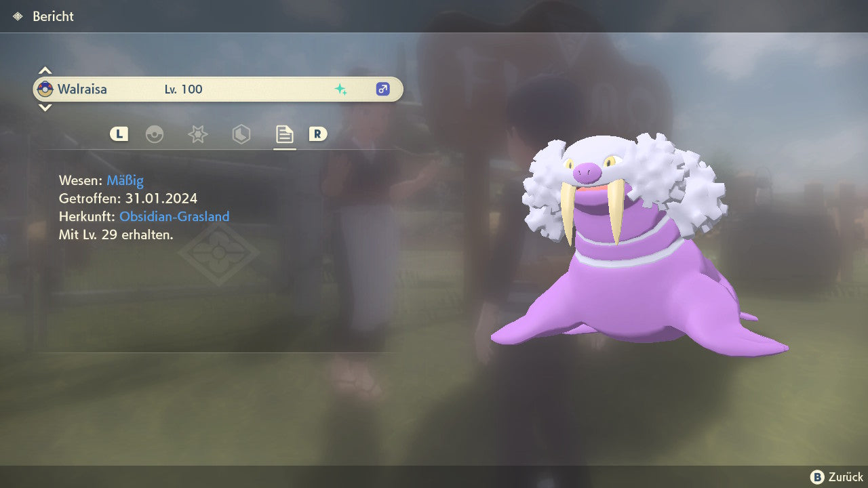Click the diamond icon beside Bericht title
Screen dimensions: 868x488
[x=18, y=16]
